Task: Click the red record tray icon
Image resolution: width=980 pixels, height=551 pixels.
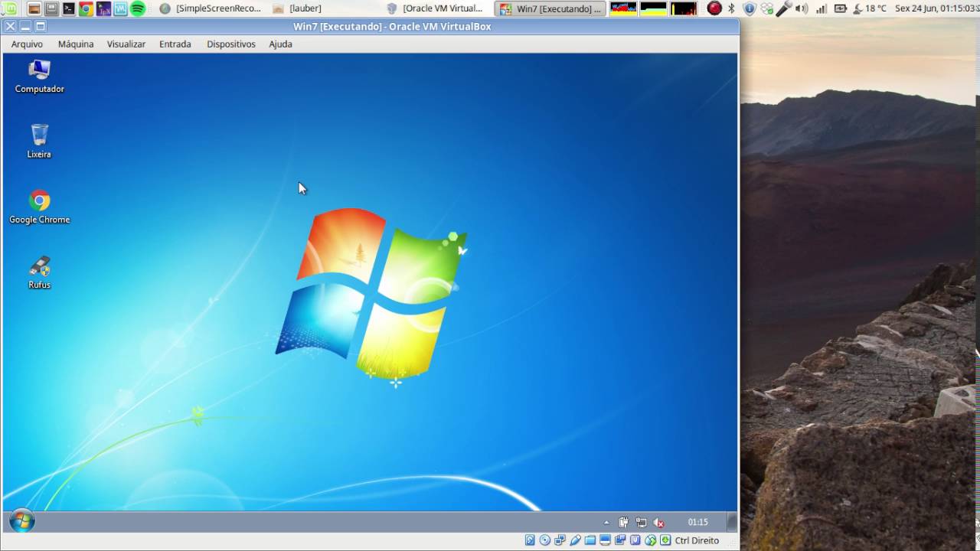Action: pos(714,9)
